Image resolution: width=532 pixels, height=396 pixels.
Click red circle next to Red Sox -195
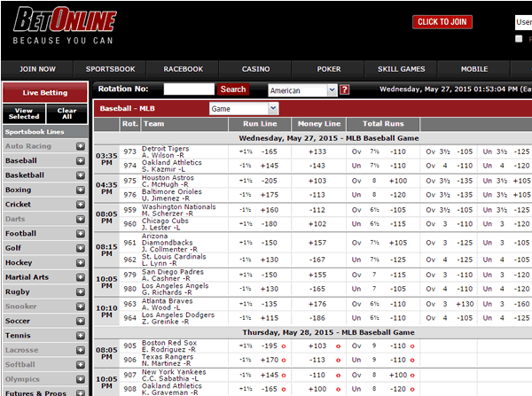pos(284,346)
